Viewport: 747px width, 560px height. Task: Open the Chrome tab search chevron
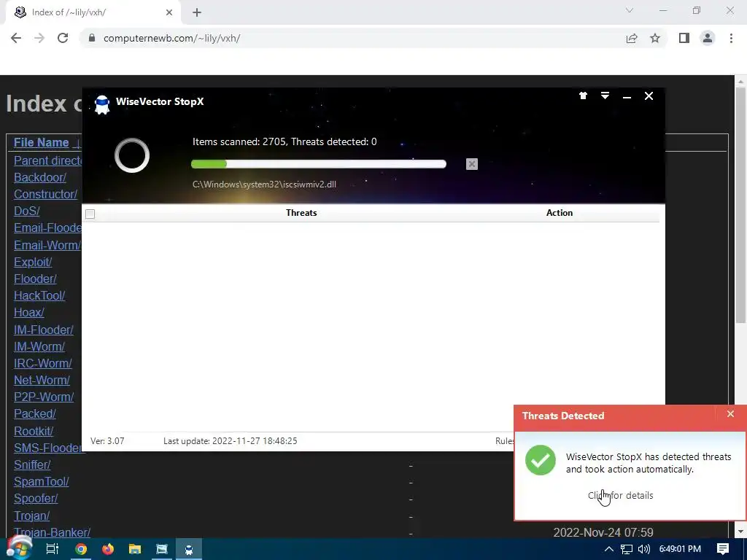pos(630,10)
